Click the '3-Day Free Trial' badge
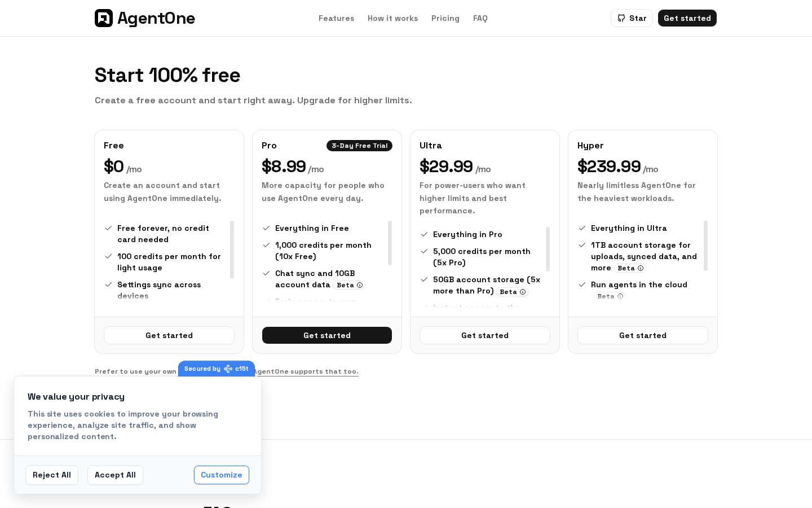The image size is (812, 508). pyautogui.click(x=359, y=146)
